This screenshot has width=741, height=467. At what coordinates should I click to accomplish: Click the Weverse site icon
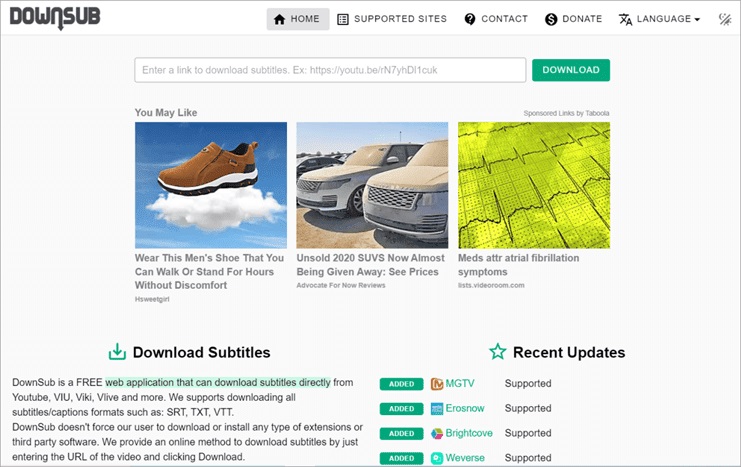coord(437,458)
